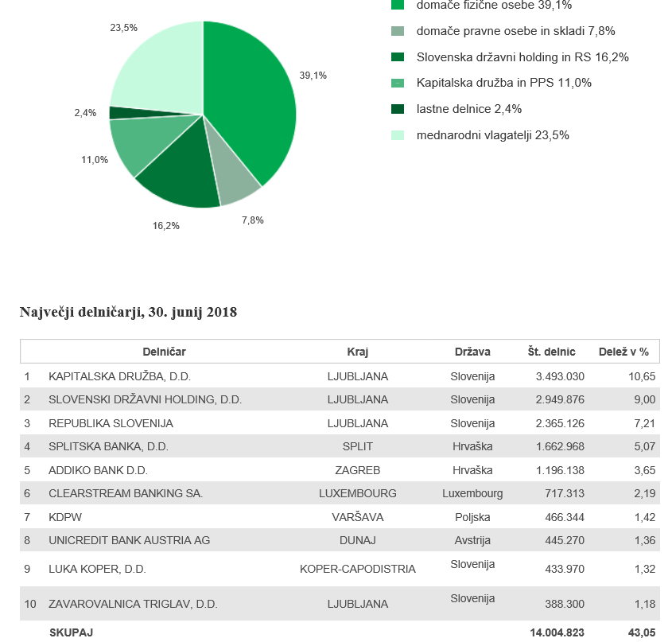
Task: Click country 'Luxembourg' in Država column
Action: [x=472, y=493]
